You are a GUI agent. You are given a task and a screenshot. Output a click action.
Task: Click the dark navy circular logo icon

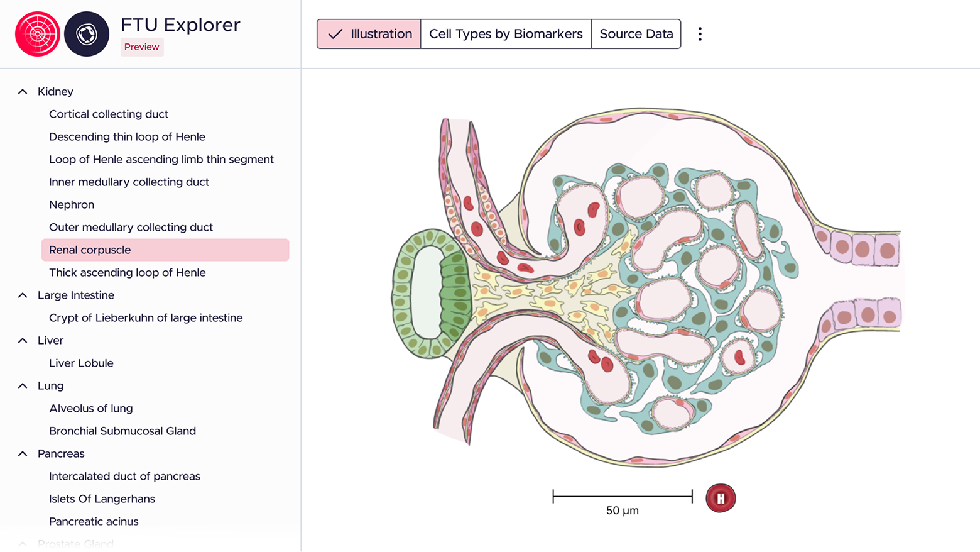(x=87, y=34)
